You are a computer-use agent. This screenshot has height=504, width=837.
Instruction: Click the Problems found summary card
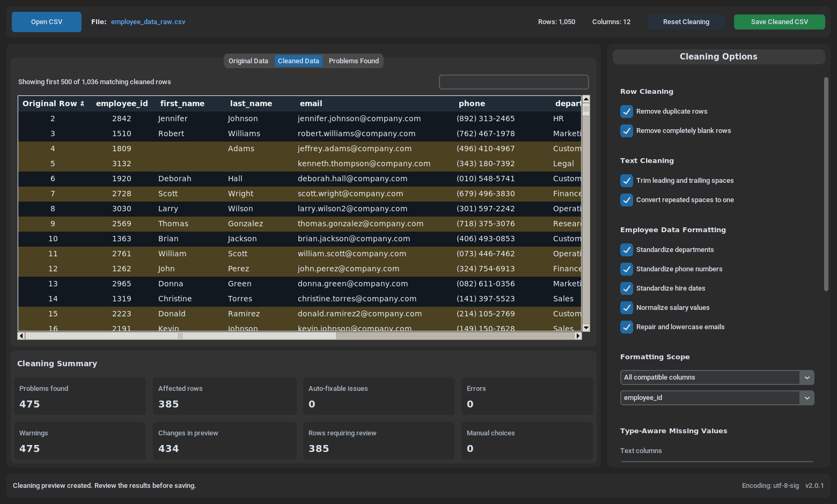pos(80,396)
